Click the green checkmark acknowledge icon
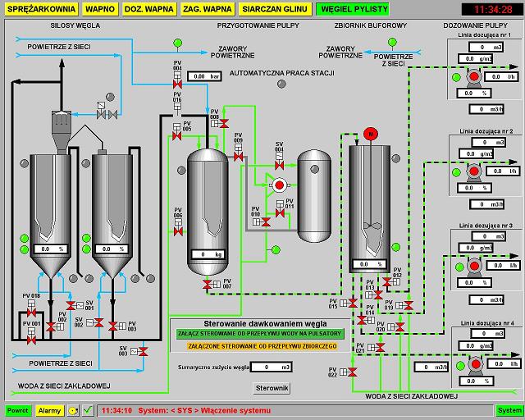525x420 pixels. point(89,410)
